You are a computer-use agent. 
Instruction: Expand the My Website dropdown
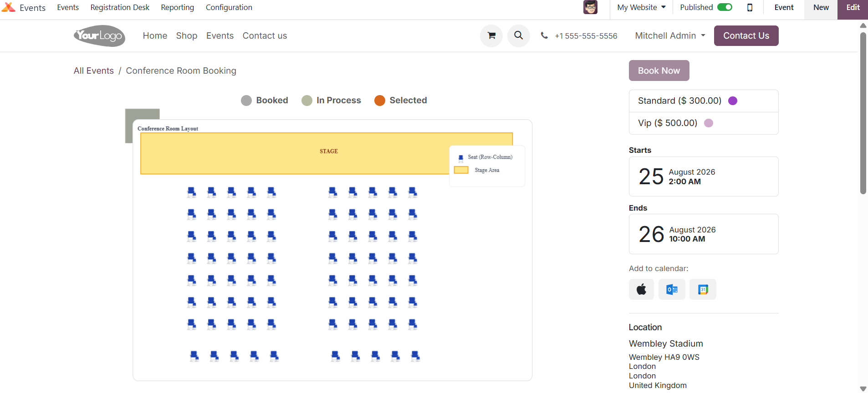point(641,7)
